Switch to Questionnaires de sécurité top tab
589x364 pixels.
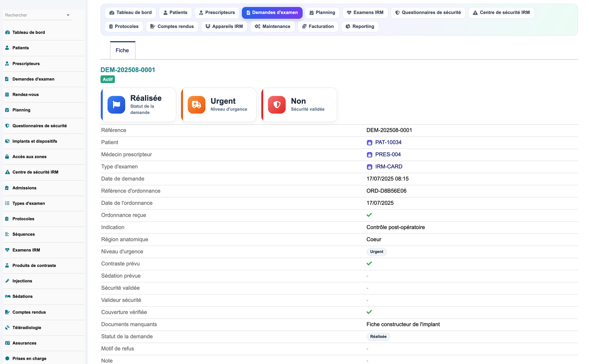click(x=428, y=13)
